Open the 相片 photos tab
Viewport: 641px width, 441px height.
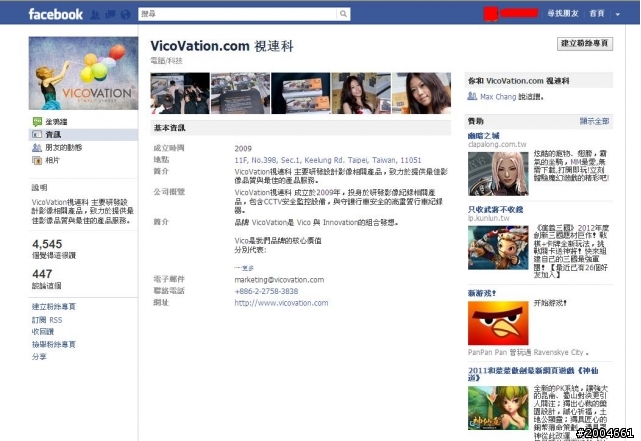click(52, 160)
